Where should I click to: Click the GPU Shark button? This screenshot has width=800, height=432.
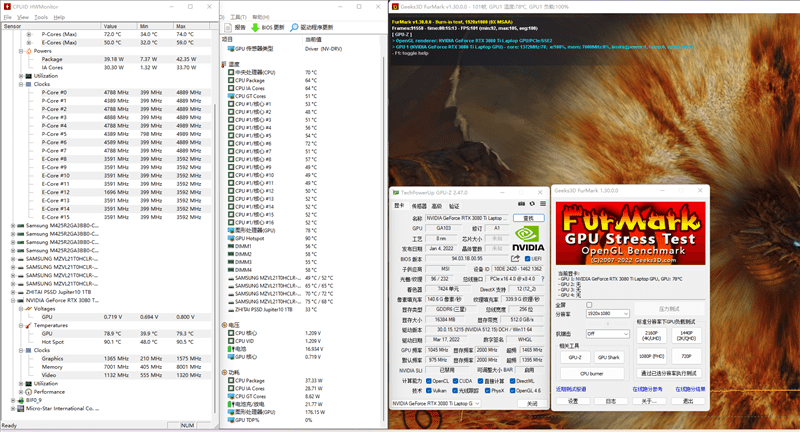607,356
